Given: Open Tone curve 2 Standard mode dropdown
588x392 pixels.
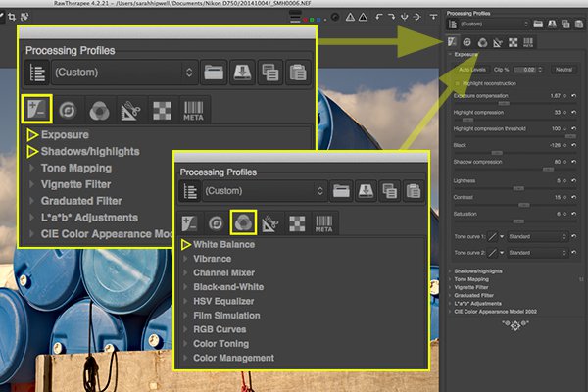Looking at the screenshot, I should [x=537, y=253].
